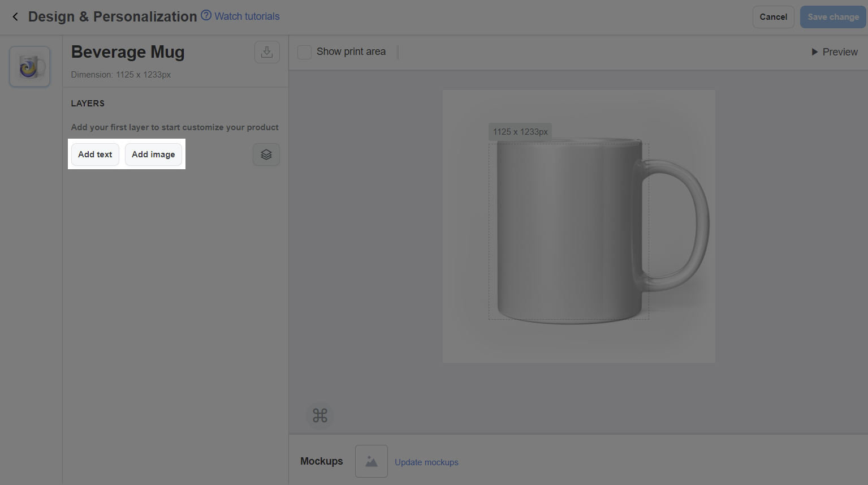Click the Beverage Mug title
The width and height of the screenshot is (868, 485).
click(128, 52)
